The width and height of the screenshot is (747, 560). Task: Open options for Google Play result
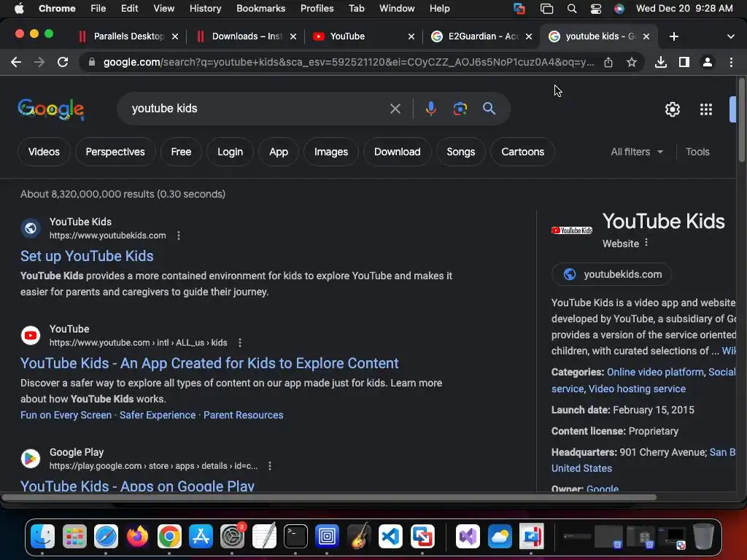point(270,466)
